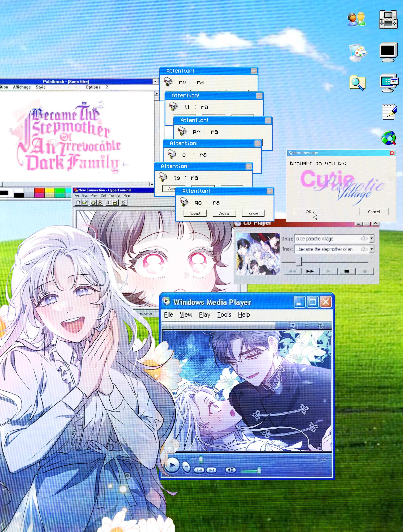Click Next track in Windows Media Player
403x532 pixels.
[x=211, y=470]
